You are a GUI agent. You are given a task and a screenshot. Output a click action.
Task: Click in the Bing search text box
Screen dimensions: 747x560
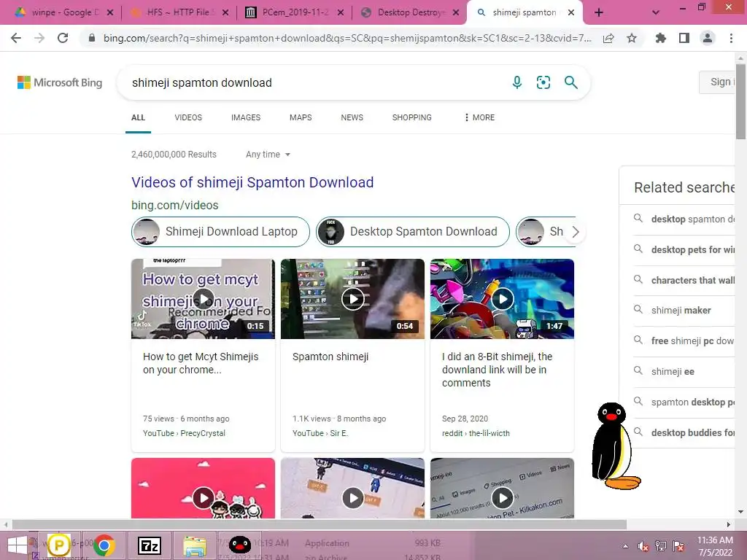[314, 83]
